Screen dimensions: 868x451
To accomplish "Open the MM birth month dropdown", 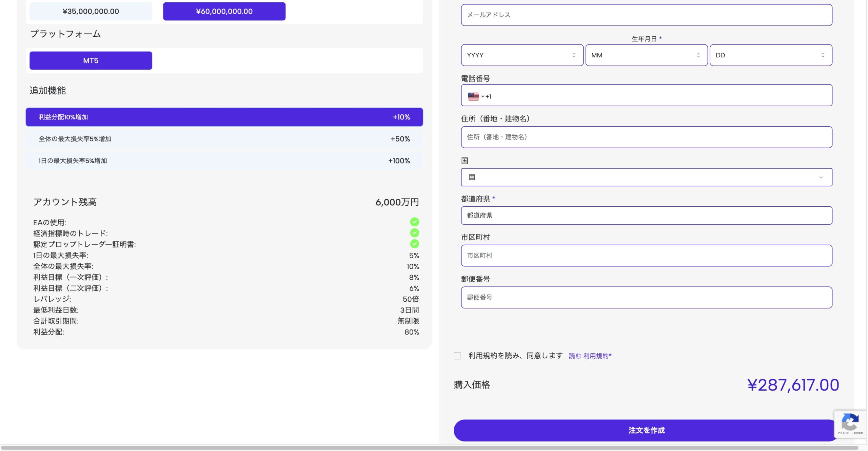I will tap(646, 55).
